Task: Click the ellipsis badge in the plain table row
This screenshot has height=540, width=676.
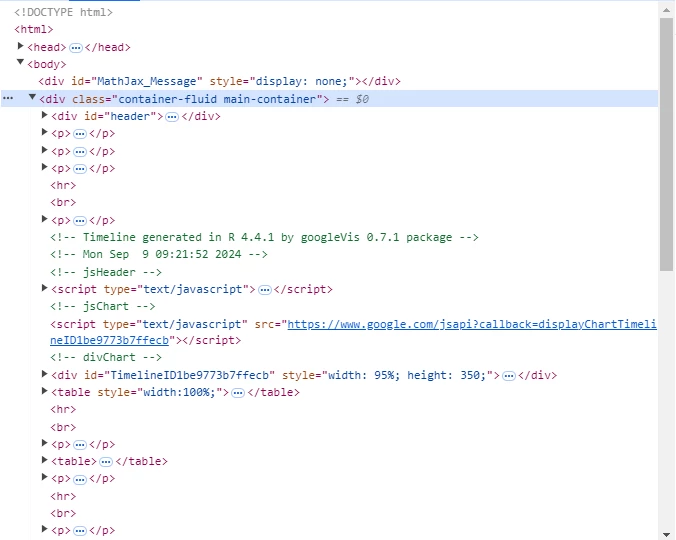Action: 106,462
